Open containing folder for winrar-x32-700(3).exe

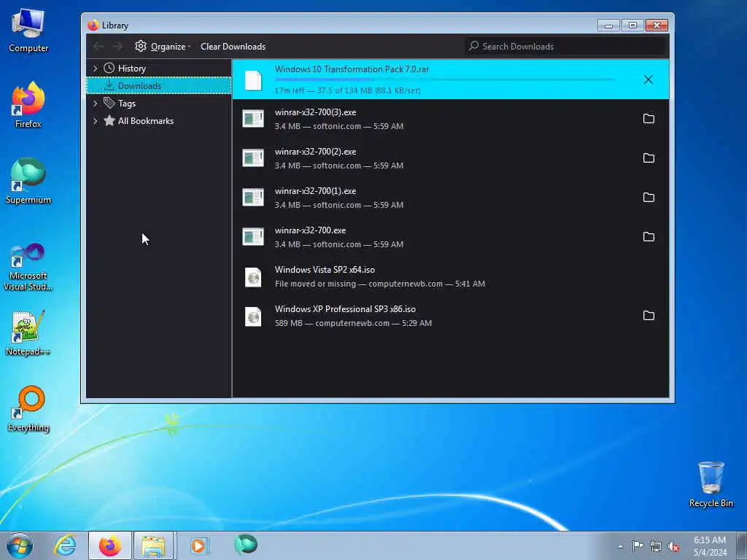click(649, 119)
